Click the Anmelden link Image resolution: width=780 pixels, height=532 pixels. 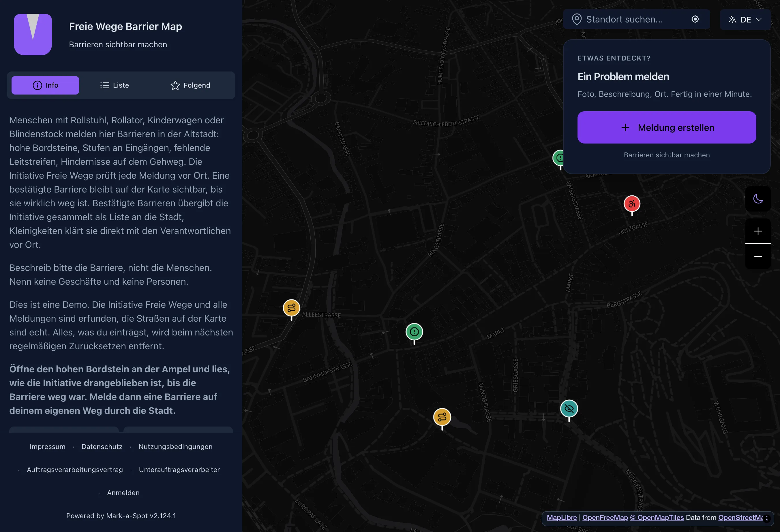(x=123, y=493)
